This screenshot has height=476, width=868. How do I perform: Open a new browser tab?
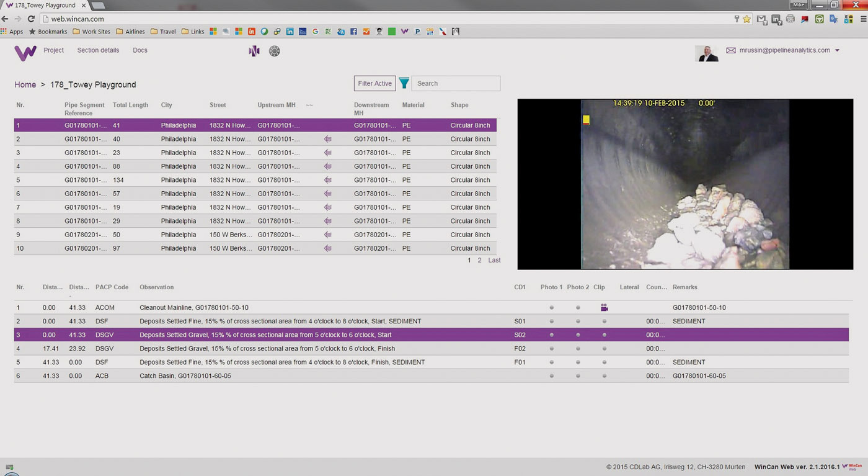(99, 5)
